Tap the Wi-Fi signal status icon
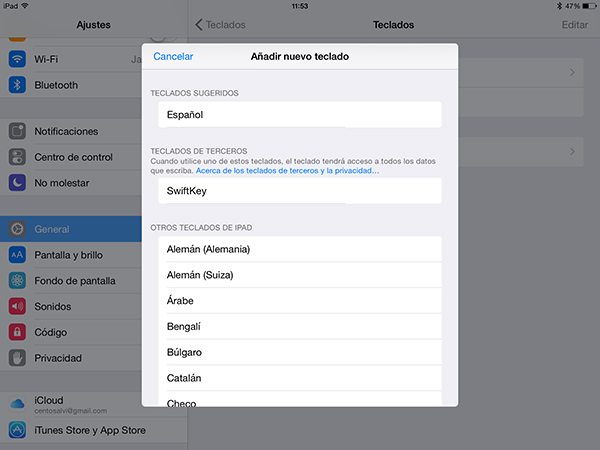600x450 pixels. tap(25, 6)
